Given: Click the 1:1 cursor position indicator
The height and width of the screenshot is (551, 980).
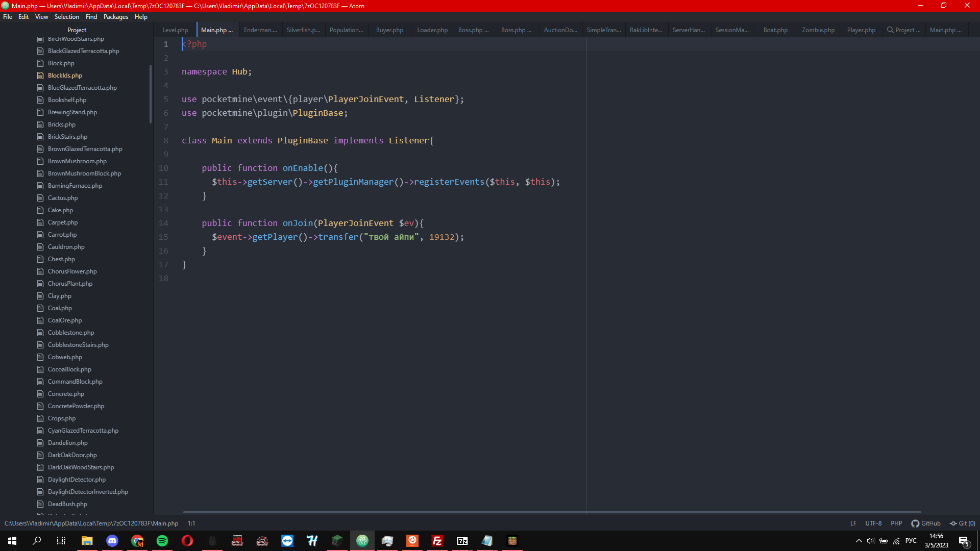Looking at the screenshot, I should click(191, 523).
